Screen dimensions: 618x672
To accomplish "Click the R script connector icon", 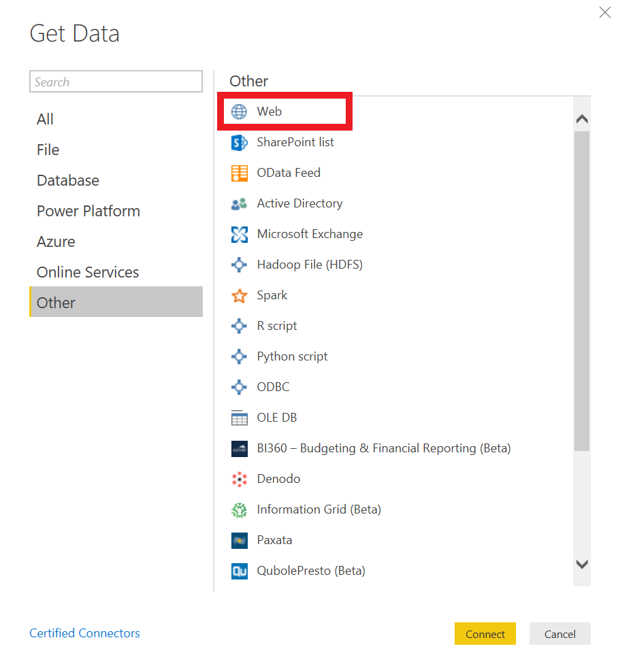I will click(x=239, y=326).
